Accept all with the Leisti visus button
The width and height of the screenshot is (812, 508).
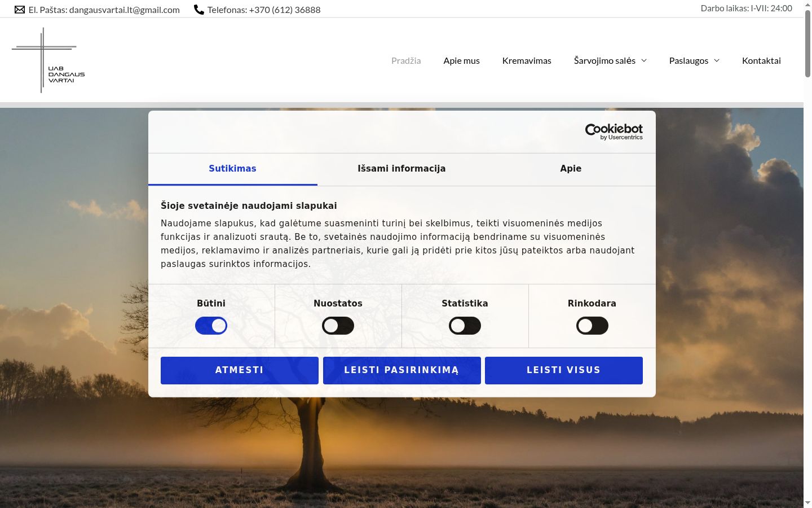(x=564, y=370)
